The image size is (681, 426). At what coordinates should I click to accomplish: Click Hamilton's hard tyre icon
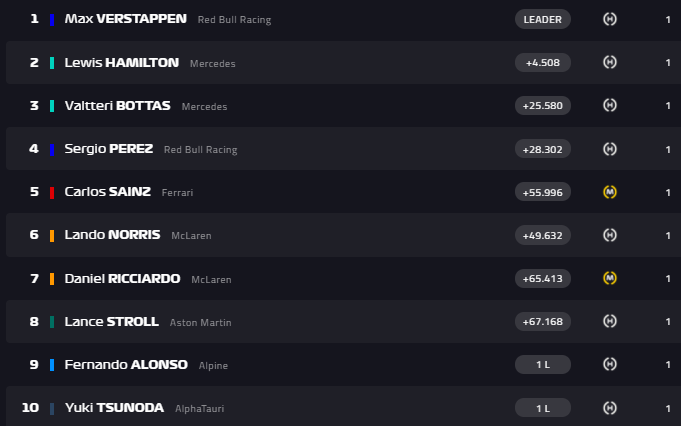[x=609, y=62]
